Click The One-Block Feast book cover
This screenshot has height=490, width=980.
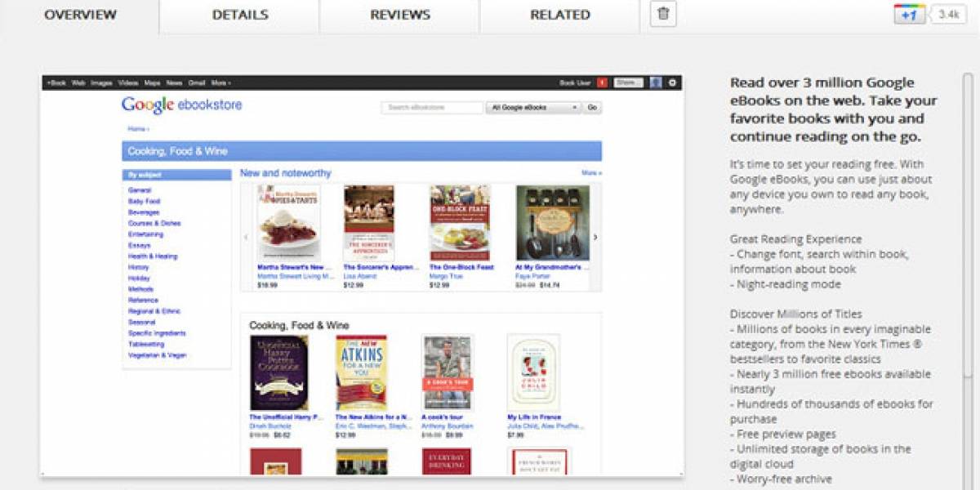[x=460, y=223]
